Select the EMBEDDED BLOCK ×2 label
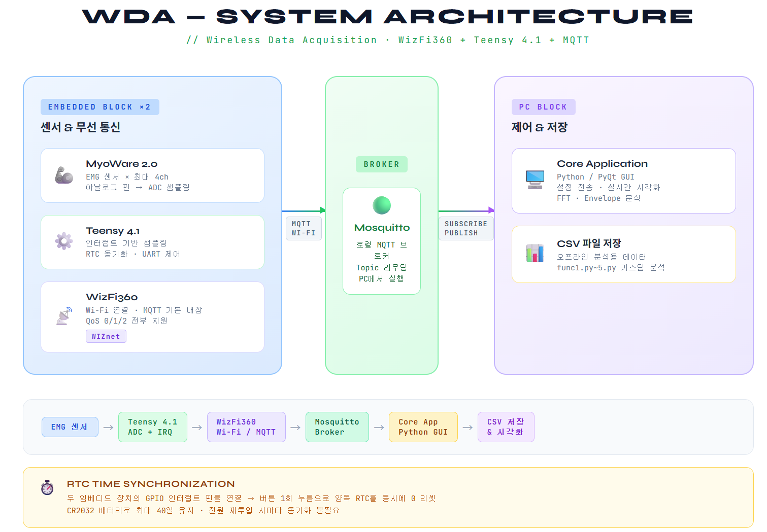Image resolution: width=767 pixels, height=532 pixels. coord(99,107)
